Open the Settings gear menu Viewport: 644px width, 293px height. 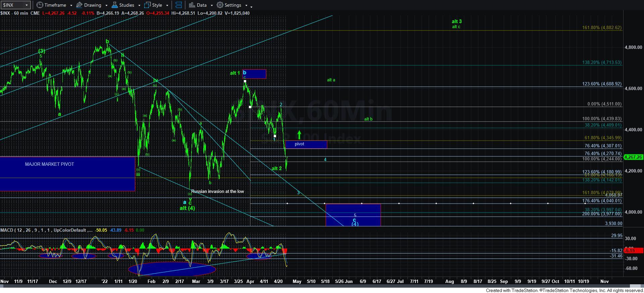[x=229, y=5]
